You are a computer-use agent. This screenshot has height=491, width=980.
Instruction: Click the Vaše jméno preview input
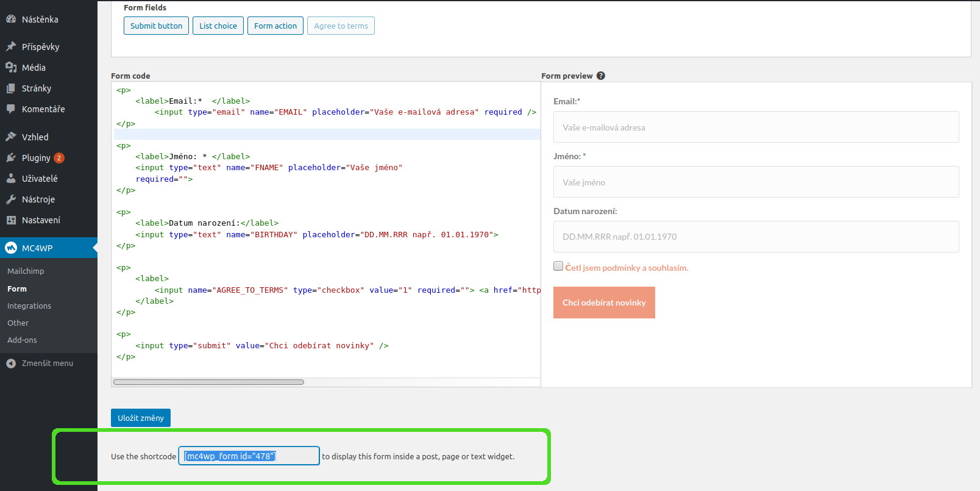pos(756,182)
